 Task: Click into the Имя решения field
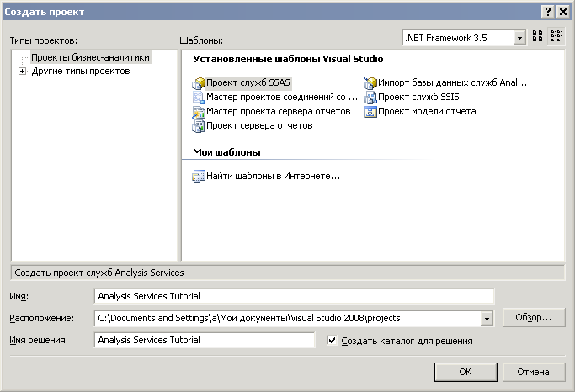[x=205, y=340]
